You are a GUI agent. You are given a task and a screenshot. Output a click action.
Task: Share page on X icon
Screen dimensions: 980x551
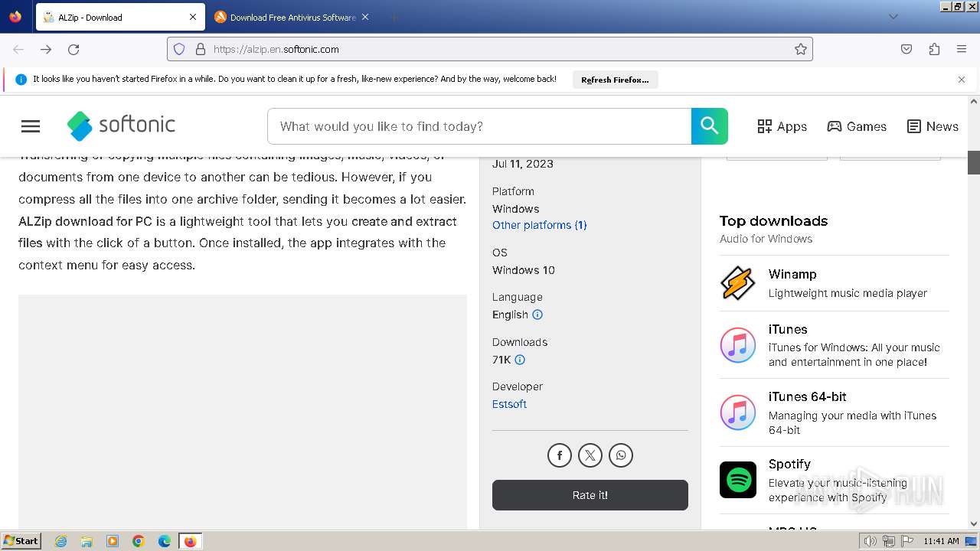pyautogui.click(x=590, y=455)
